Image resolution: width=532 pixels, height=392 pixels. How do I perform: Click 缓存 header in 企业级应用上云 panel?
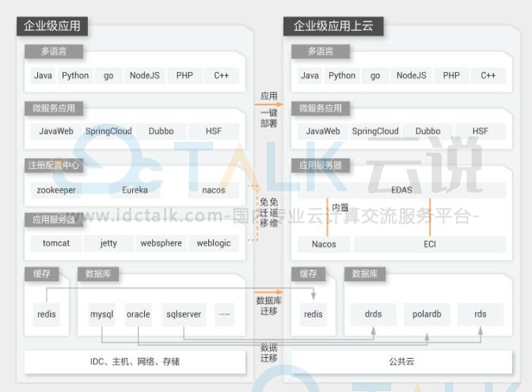(x=309, y=274)
